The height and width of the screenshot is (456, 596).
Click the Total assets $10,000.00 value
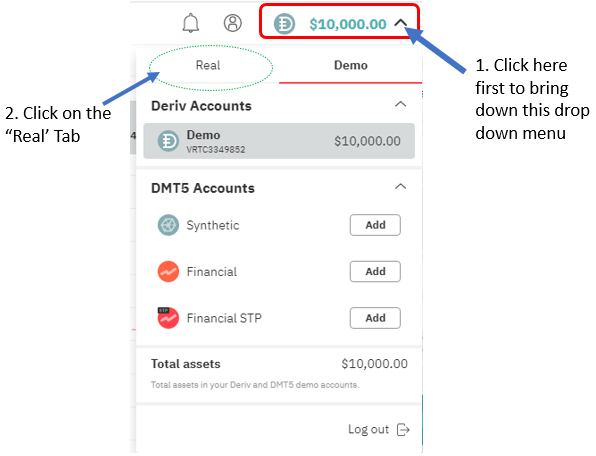(x=374, y=364)
